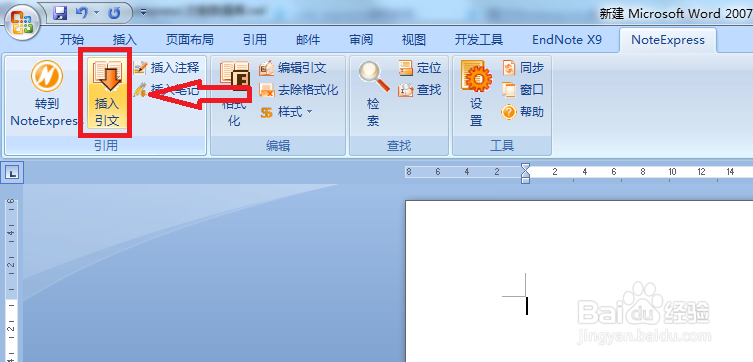The height and width of the screenshot is (362, 753).
Task: Open the 样式 style dropdown
Action: click(x=286, y=112)
